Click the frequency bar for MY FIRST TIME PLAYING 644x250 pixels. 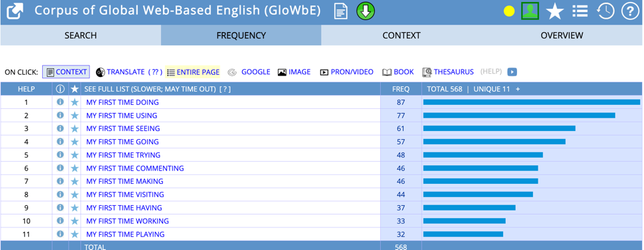click(x=463, y=234)
